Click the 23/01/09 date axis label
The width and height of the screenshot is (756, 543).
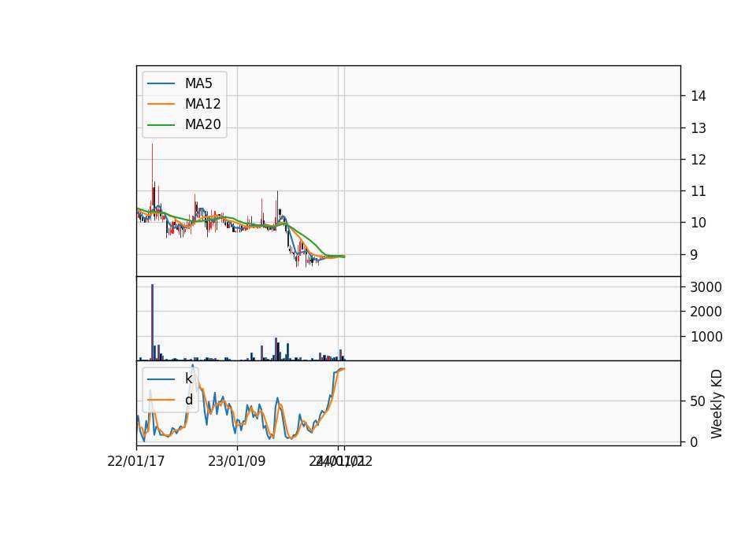[x=237, y=462]
